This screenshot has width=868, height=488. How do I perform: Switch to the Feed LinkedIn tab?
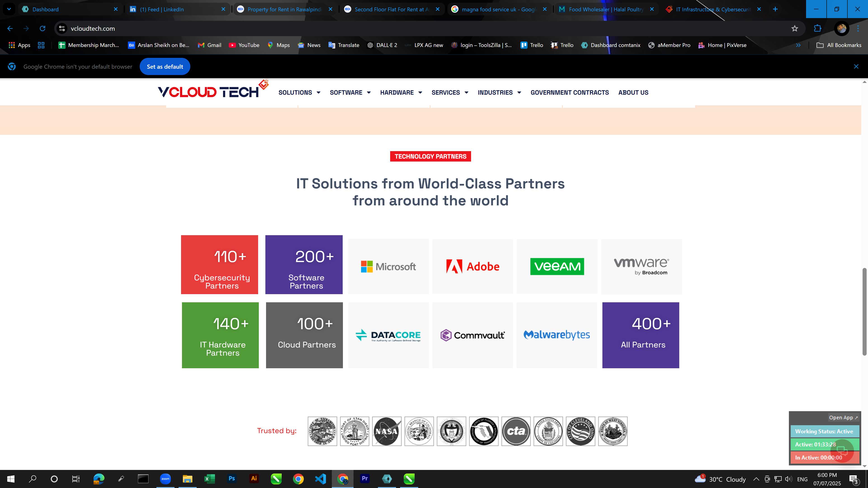pos(178,9)
